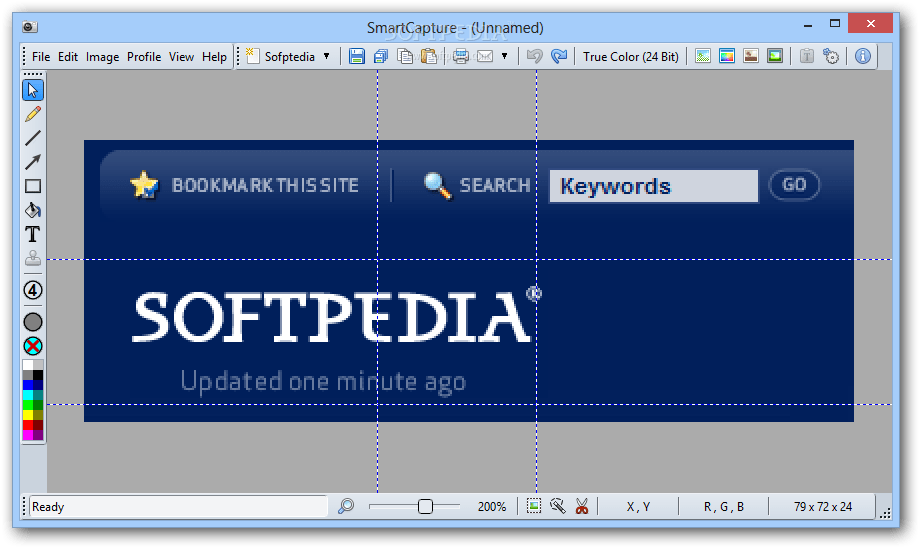The image size is (920, 548).
Task: Click the Save floppy disk icon
Action: tap(357, 56)
